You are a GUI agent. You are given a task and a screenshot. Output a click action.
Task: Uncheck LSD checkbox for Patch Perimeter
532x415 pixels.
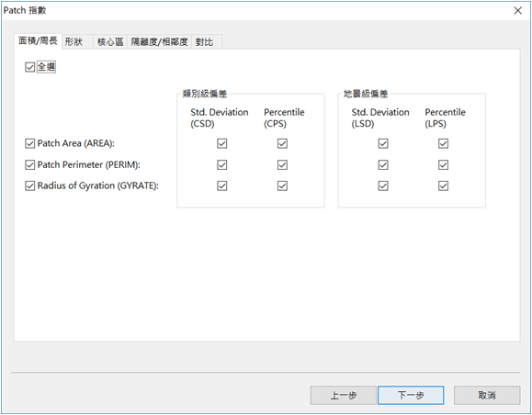(x=383, y=164)
